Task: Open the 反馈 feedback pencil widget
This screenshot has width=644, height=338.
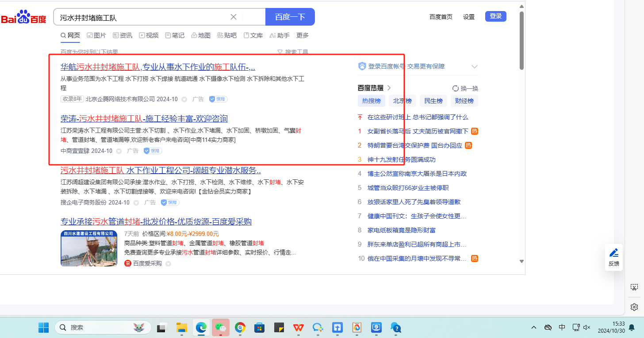Action: coord(613,257)
